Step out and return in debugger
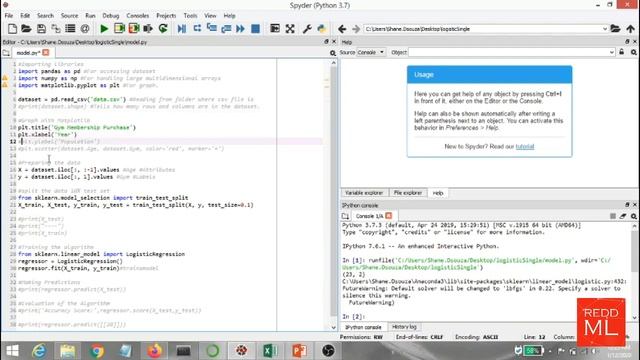Image resolution: width=640 pixels, height=360 pixels. (x=226, y=29)
